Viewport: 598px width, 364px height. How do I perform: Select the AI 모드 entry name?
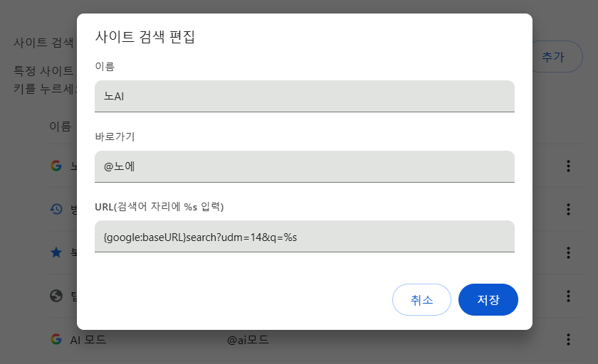88,340
